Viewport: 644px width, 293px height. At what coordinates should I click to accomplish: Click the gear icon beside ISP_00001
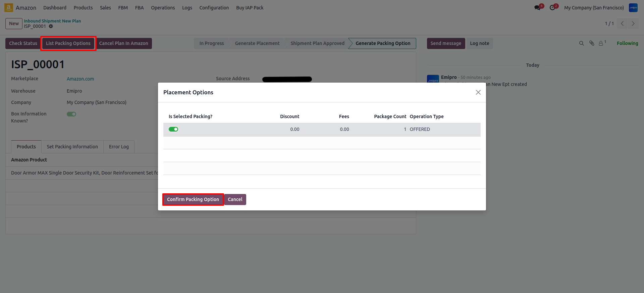[x=51, y=26]
